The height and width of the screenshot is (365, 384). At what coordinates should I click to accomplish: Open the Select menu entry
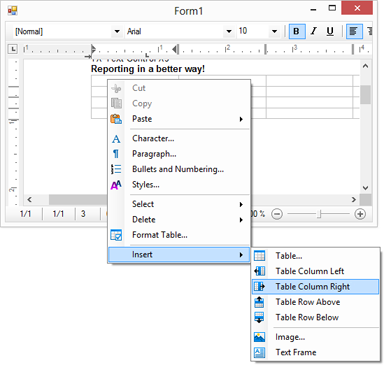pos(179,204)
